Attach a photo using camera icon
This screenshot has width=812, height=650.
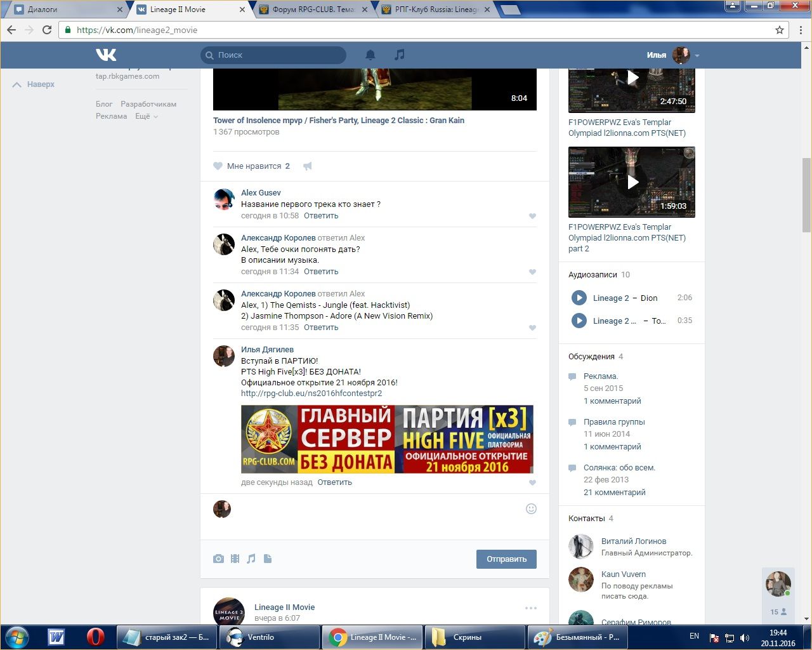[218, 559]
